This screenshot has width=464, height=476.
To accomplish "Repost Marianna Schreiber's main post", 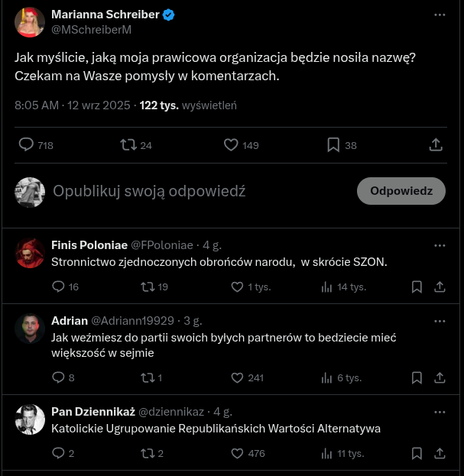I will click(x=128, y=144).
